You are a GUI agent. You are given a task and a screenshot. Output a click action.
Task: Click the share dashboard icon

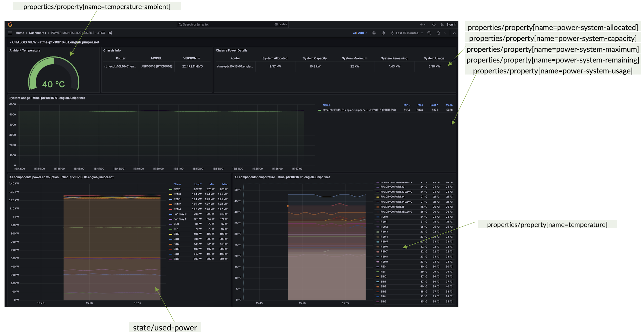110,33
